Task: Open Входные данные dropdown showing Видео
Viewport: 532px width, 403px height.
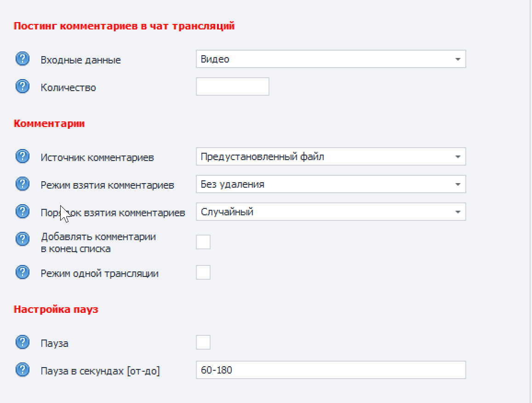Action: pos(331,59)
